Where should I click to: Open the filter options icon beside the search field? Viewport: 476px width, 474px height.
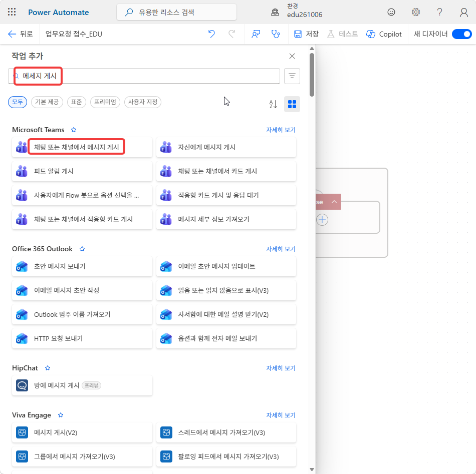[x=292, y=76]
